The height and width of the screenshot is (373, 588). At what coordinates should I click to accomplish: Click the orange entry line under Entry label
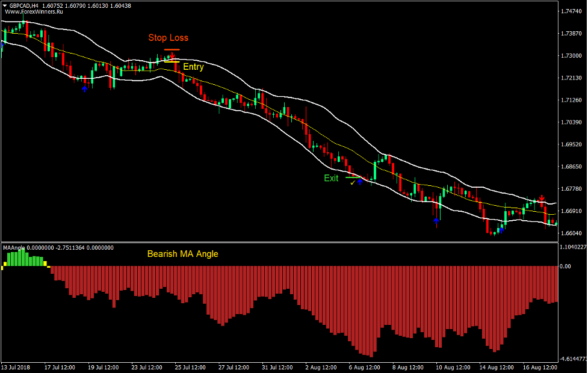click(172, 62)
